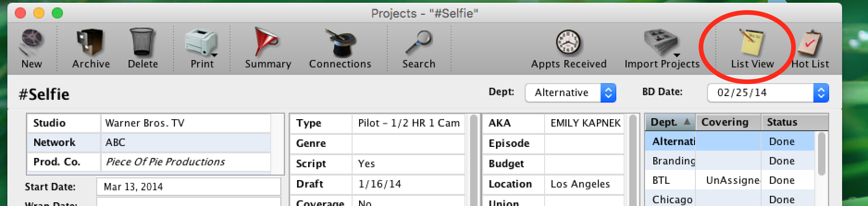The height and width of the screenshot is (206, 868).
Task: Open the Hot List clipboard icon
Action: 810,43
